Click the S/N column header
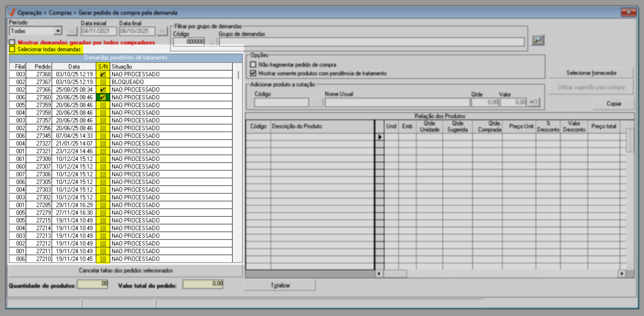 coord(103,67)
